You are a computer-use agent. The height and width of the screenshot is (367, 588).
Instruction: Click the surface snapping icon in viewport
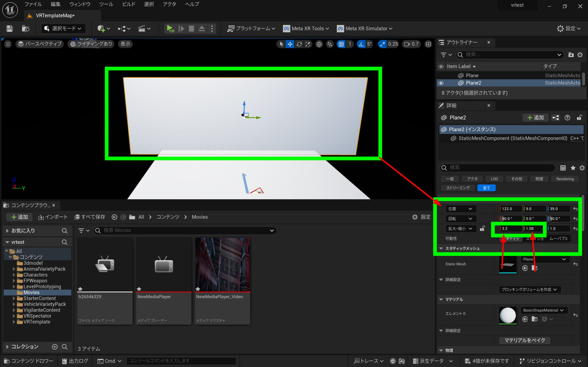point(330,44)
